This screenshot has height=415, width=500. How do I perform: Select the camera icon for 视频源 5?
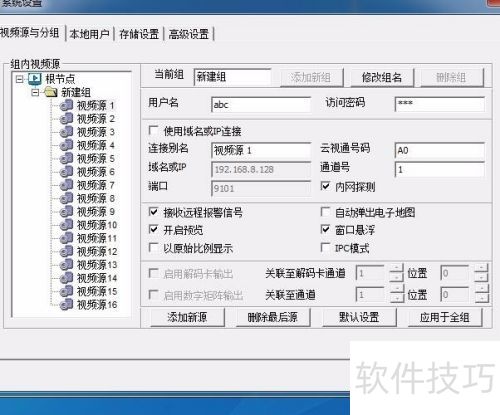point(66,159)
